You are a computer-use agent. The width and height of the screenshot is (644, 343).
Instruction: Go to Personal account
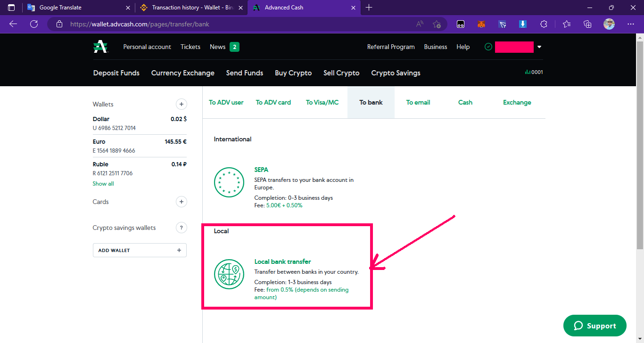click(147, 47)
